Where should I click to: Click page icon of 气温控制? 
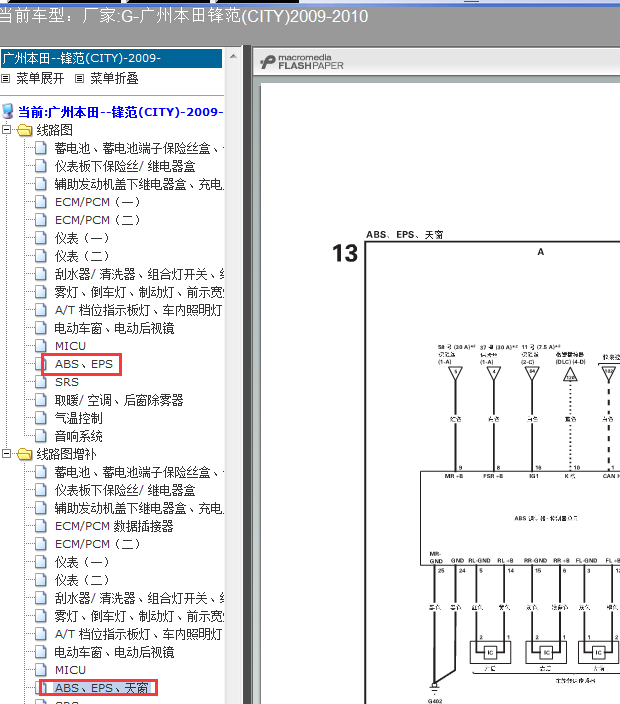[x=41, y=418]
